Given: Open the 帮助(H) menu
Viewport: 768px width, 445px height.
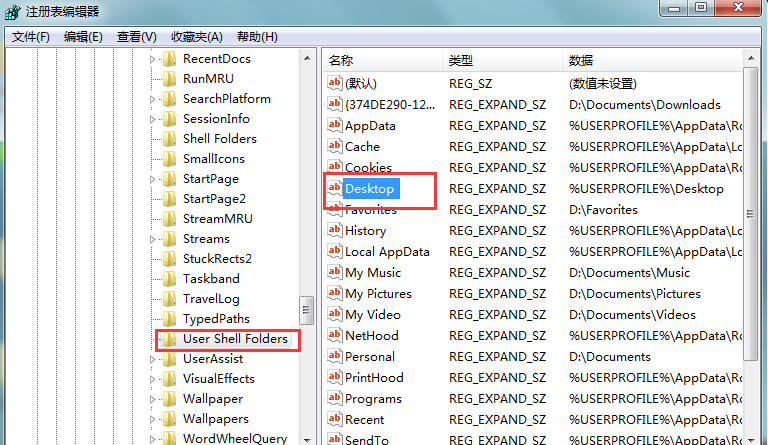Looking at the screenshot, I should point(257,37).
